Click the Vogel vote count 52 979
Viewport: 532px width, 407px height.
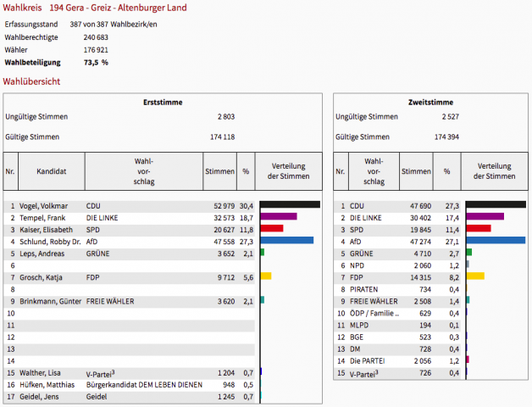[224, 206]
